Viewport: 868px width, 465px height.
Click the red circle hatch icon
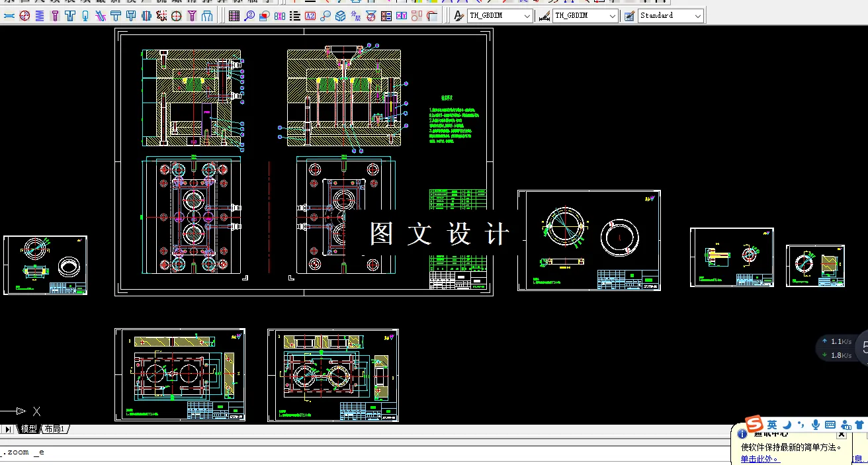coord(24,15)
